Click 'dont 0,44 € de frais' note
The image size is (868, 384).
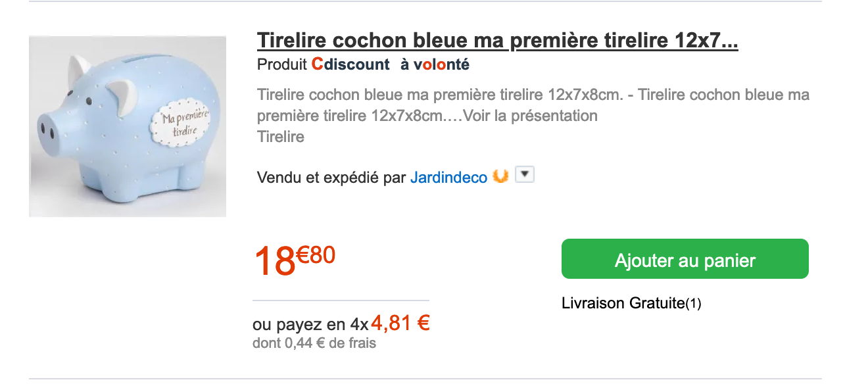click(314, 343)
